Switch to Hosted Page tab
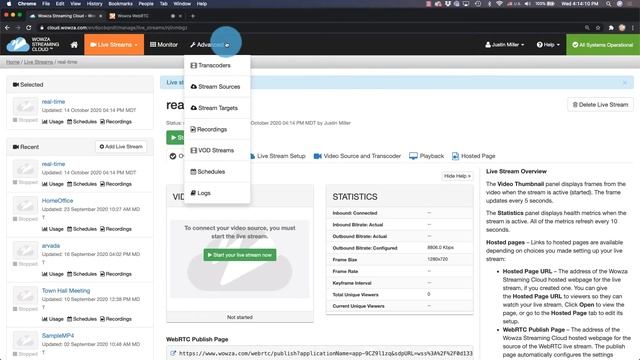Screen dimensions: 640x360 pyautogui.click(x=473, y=156)
